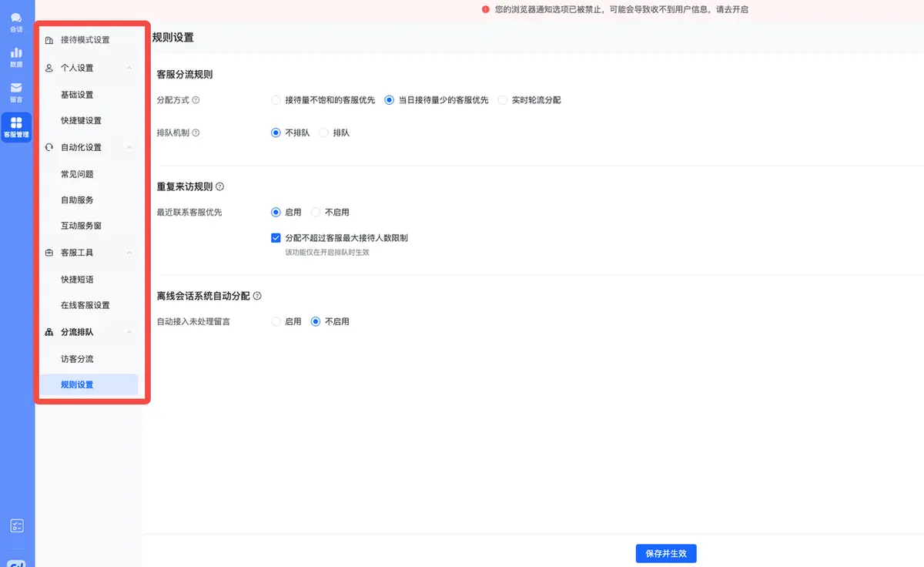This screenshot has height=567, width=924.
Task: Click the 请去开启 link in notification banner
Action: point(731,9)
